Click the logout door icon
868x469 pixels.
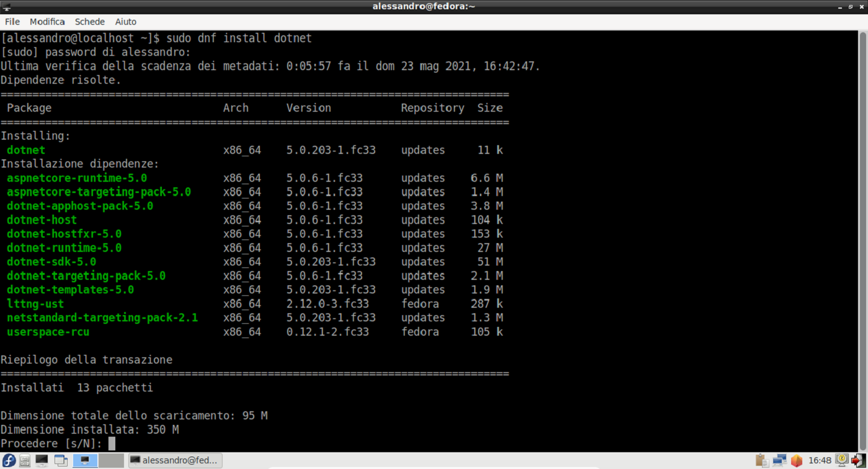(858, 460)
